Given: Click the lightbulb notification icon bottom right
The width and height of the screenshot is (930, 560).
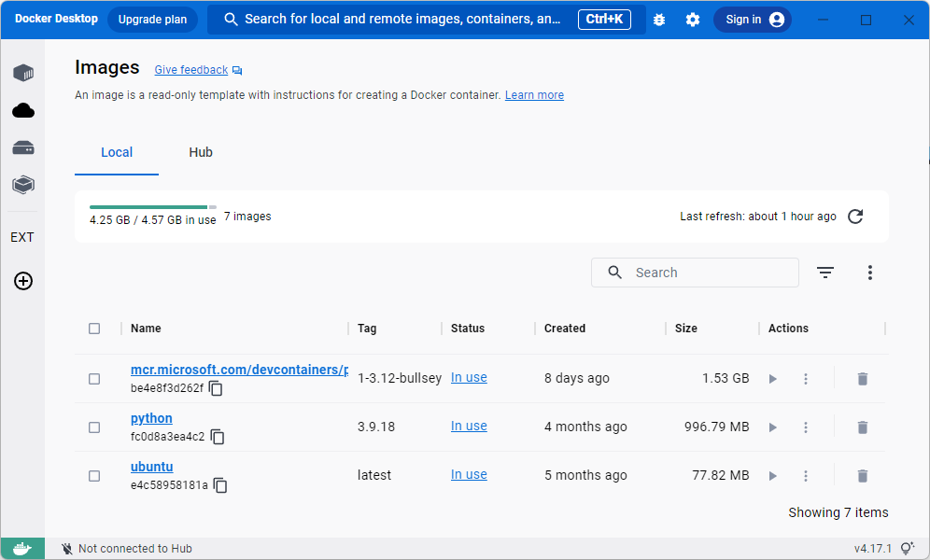Looking at the screenshot, I should tap(908, 549).
